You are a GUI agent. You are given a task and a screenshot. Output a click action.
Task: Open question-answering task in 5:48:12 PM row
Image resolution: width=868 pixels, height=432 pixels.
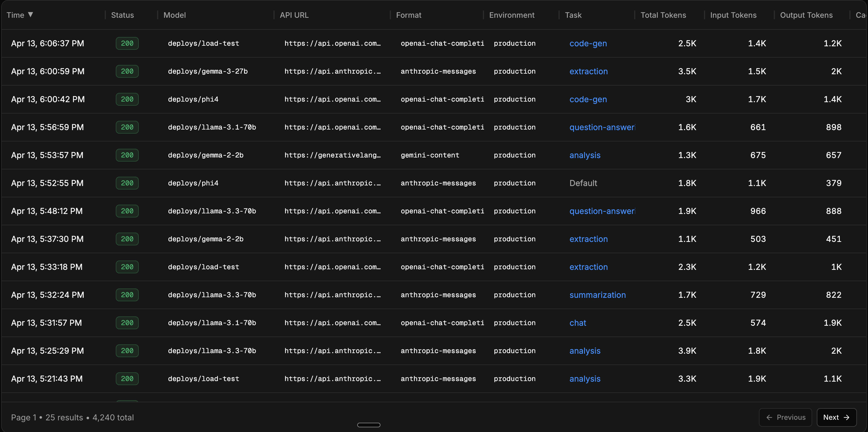tap(602, 211)
